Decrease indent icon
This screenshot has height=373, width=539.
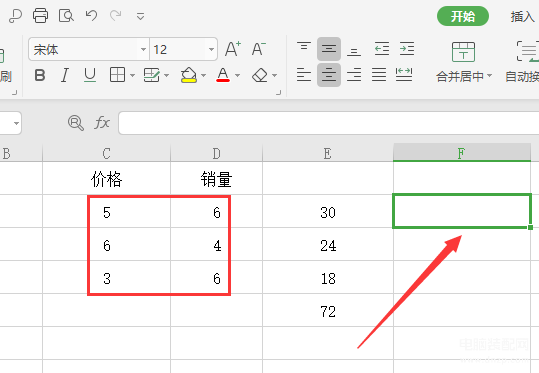click(382, 49)
